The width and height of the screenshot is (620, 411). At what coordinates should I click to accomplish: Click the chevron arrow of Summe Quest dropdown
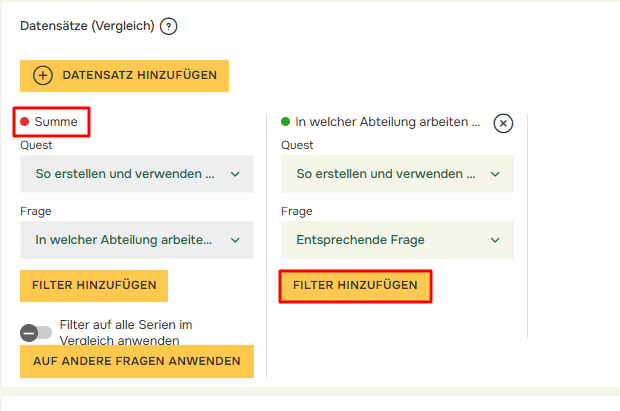coord(235,174)
